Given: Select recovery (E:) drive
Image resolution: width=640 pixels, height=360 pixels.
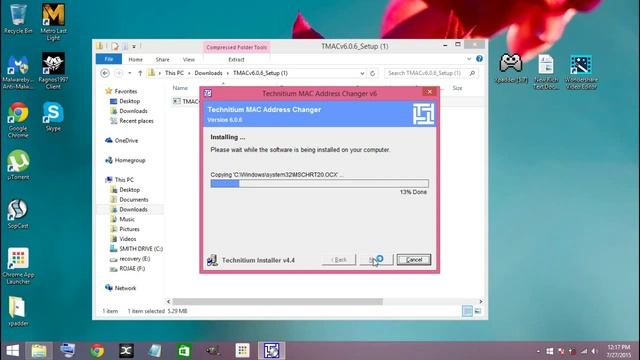Looking at the screenshot, I should 135,259.
